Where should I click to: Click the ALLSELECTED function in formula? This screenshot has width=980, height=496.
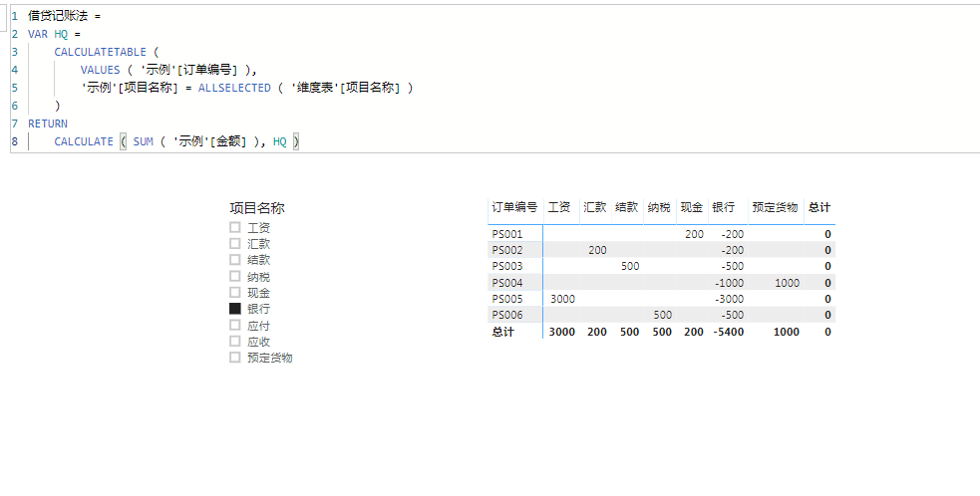click(234, 88)
